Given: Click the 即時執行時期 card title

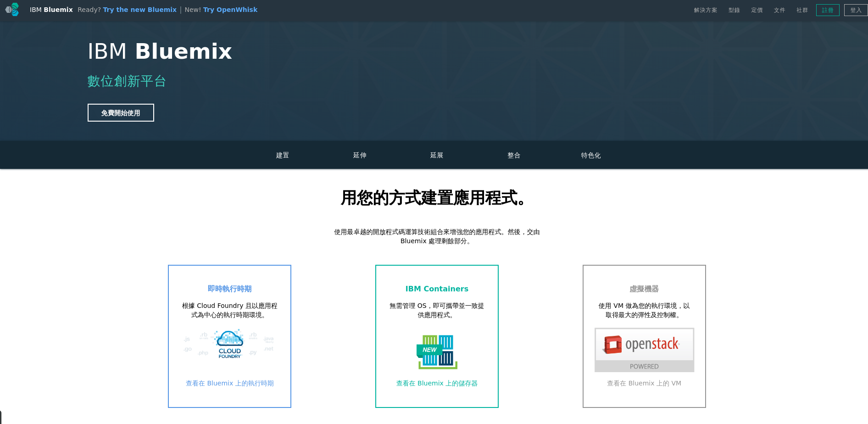Looking at the screenshot, I should pyautogui.click(x=229, y=289).
